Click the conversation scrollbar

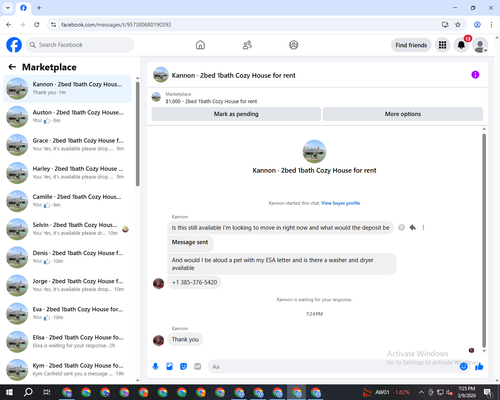point(484,240)
